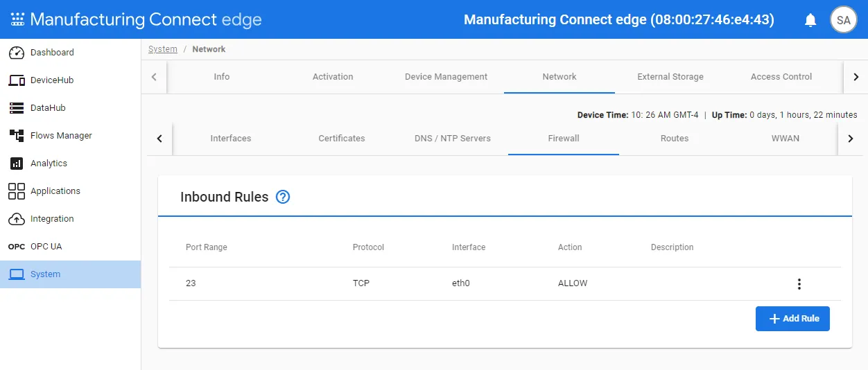The width and height of the screenshot is (868, 370).
Task: Click the TCP protocol cell
Action: (x=361, y=283)
